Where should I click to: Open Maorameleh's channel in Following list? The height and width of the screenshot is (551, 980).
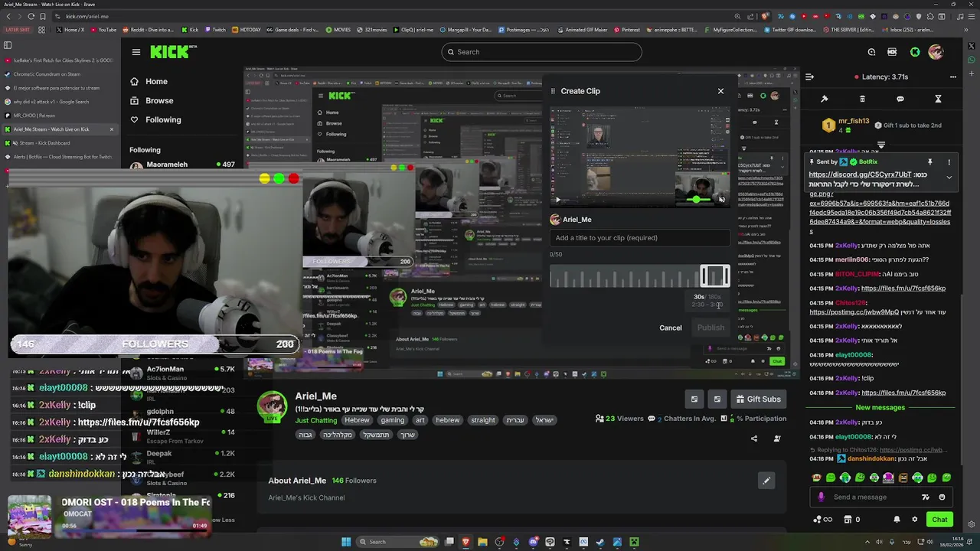click(x=182, y=165)
